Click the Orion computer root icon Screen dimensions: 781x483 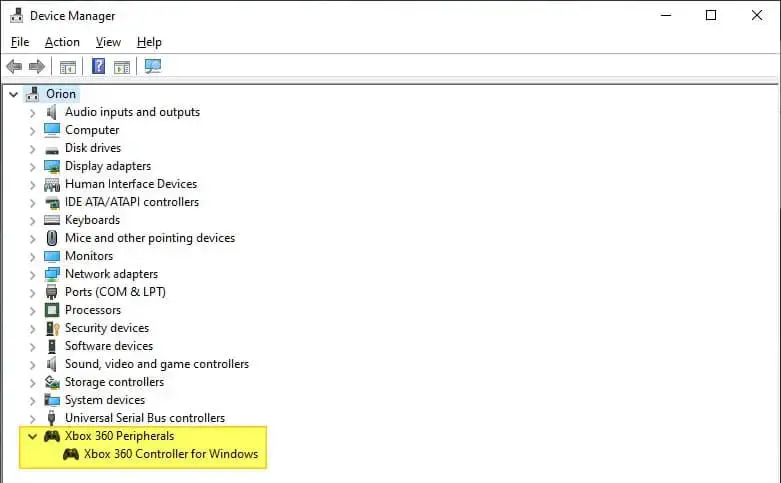pyautogui.click(x=33, y=94)
